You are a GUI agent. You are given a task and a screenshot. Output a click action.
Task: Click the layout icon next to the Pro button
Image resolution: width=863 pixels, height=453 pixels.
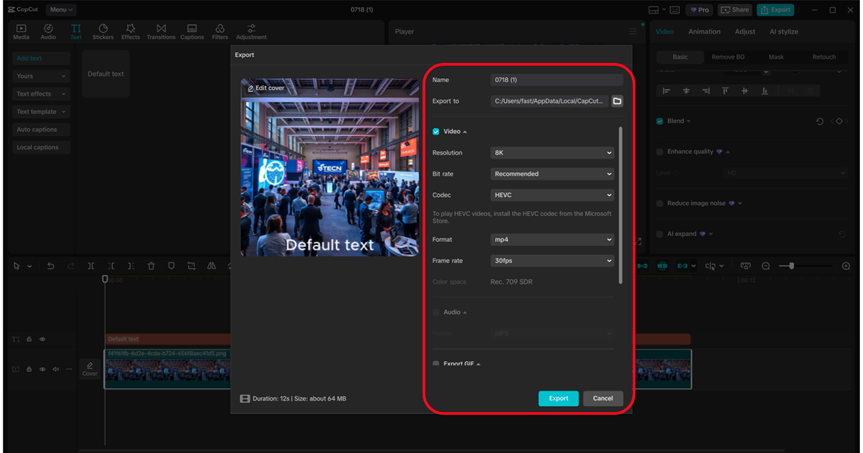click(x=675, y=10)
